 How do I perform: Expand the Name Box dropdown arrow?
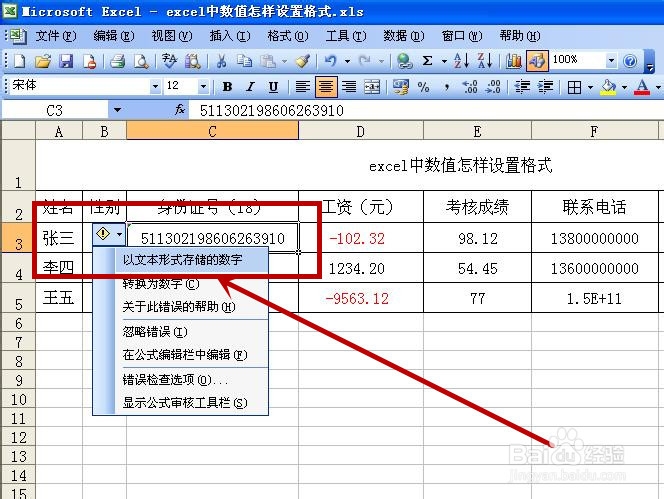tap(117, 110)
